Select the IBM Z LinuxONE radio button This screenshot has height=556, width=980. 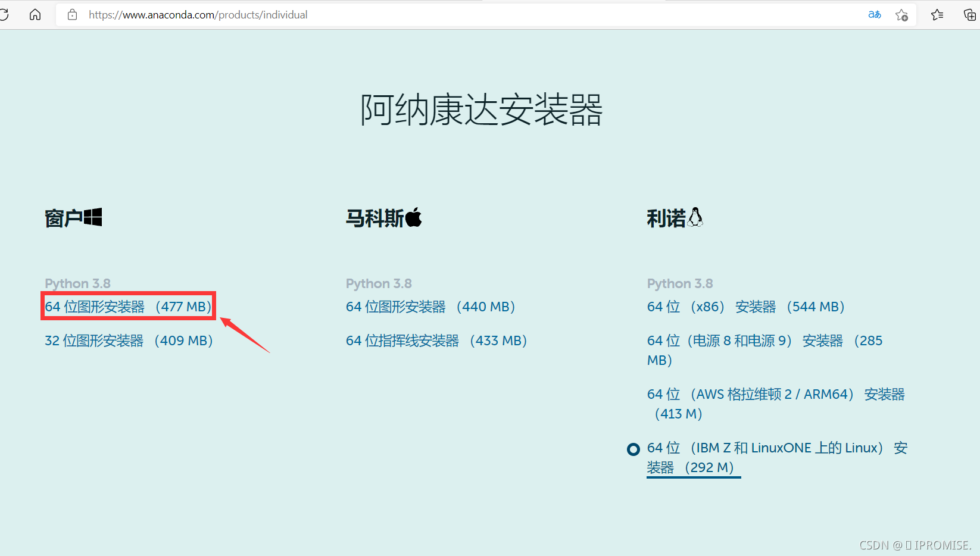pos(633,449)
